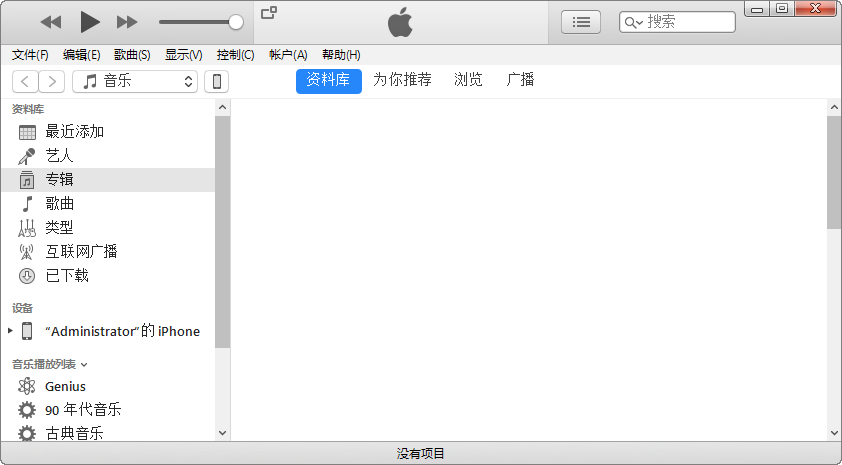842x465 pixels.
Task: Click the 搜索 search field
Action: tap(677, 22)
